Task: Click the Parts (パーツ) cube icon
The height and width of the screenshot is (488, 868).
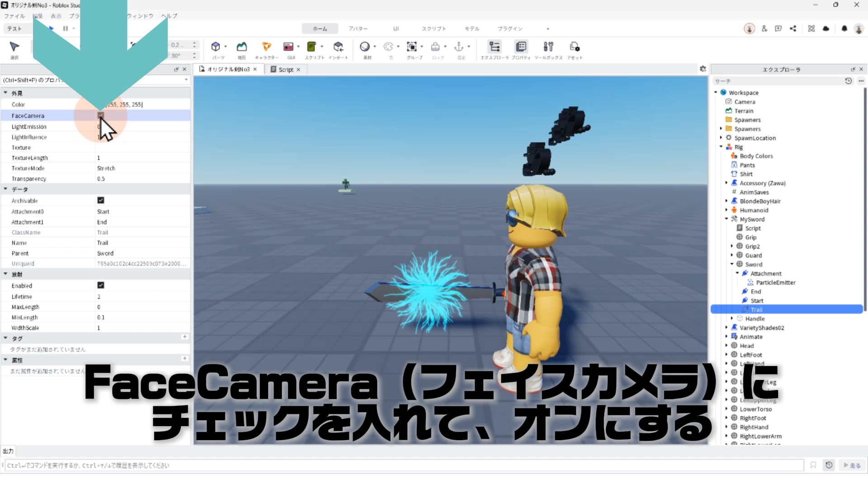Action: [216, 47]
